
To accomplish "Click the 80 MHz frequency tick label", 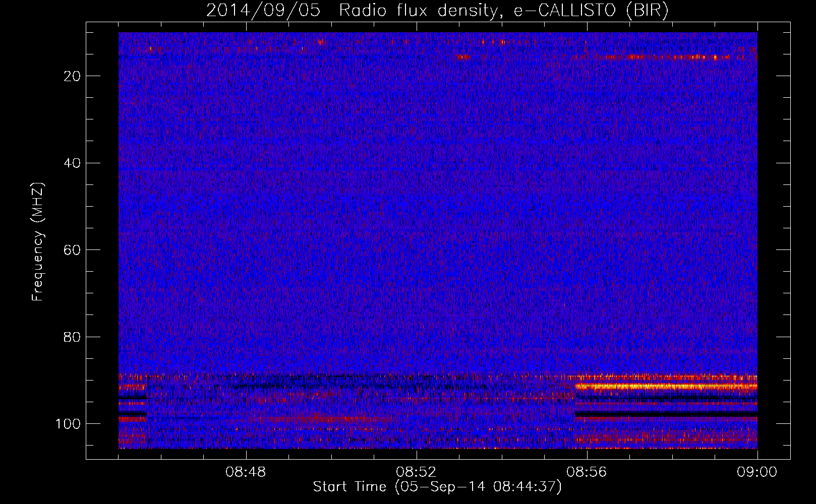I will [72, 337].
